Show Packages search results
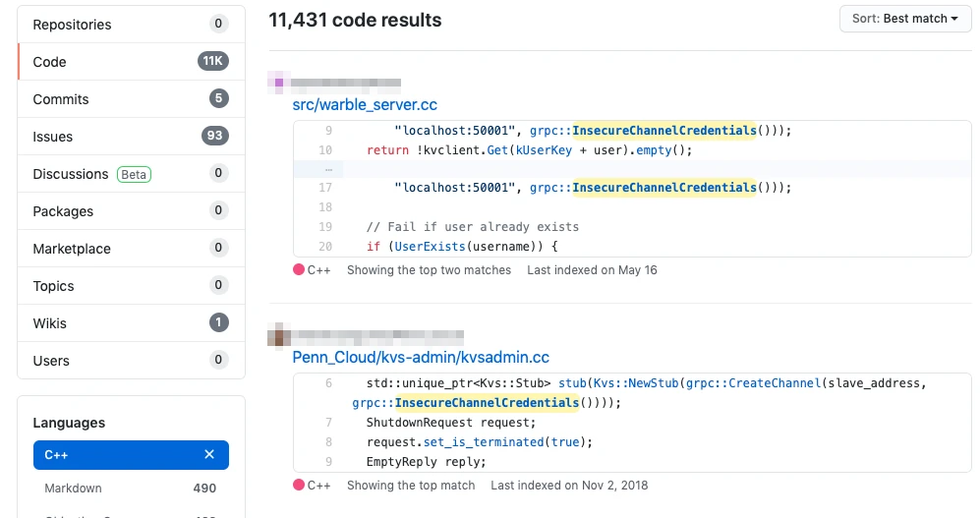The width and height of the screenshot is (980, 518). click(63, 211)
